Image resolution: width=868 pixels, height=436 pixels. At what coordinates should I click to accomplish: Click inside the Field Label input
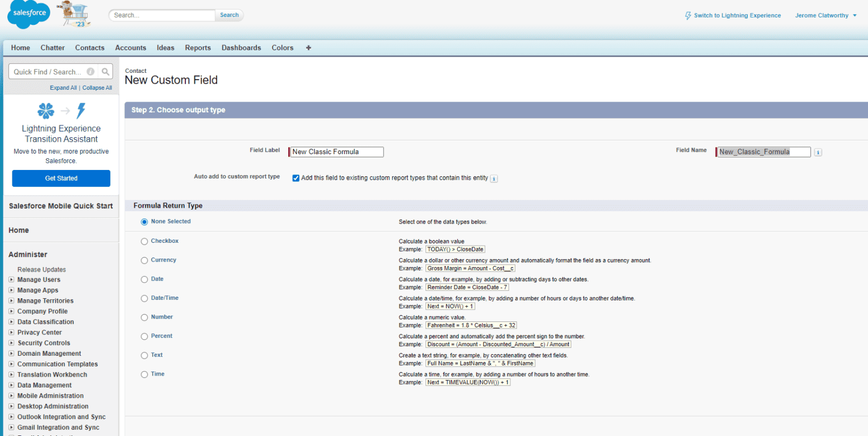coord(336,151)
